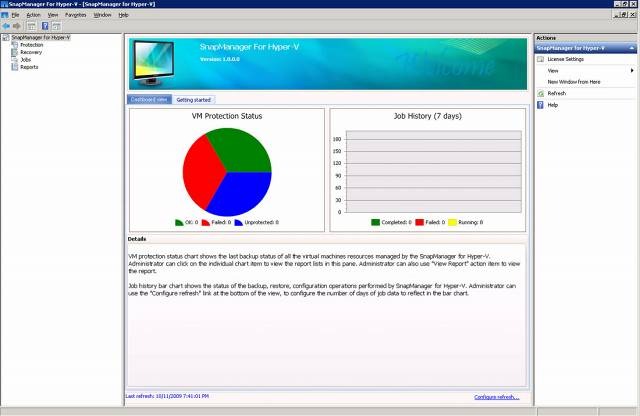Open the View menu in menu bar

53,15
